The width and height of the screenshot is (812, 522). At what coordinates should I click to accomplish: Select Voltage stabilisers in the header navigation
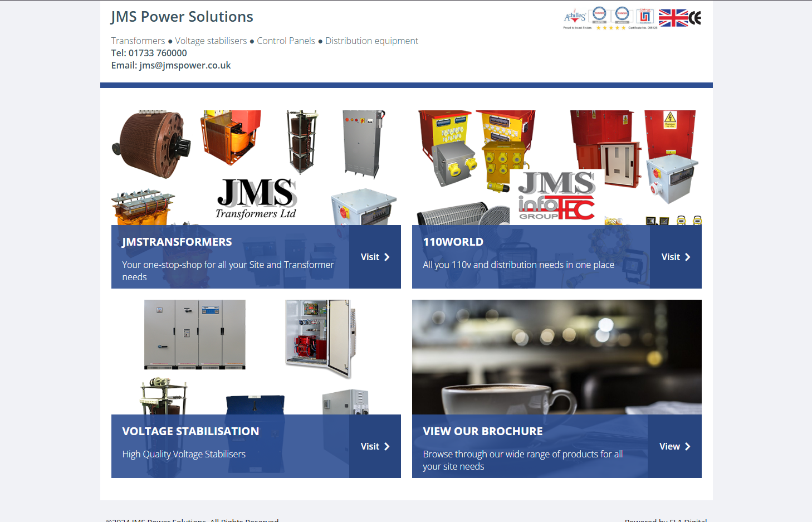211,41
